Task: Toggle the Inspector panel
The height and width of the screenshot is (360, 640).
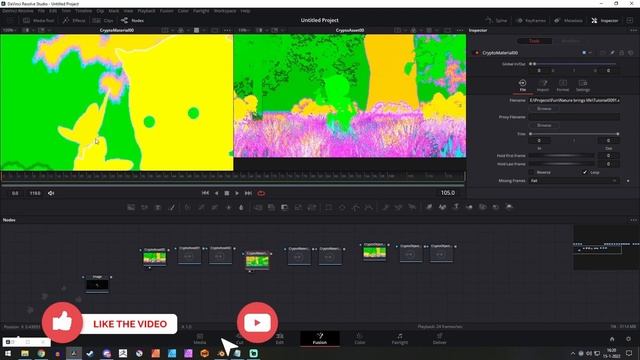Action: [604, 20]
